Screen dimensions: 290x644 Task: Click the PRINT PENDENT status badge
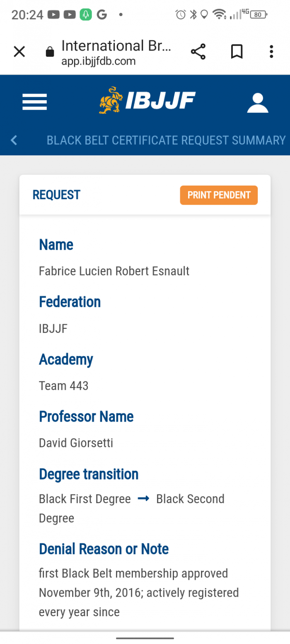[219, 195]
